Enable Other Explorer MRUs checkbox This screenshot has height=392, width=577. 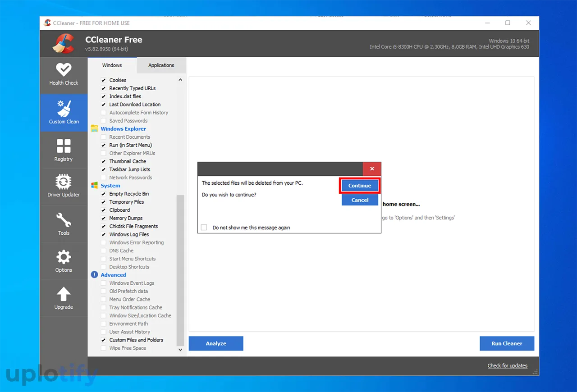104,153
